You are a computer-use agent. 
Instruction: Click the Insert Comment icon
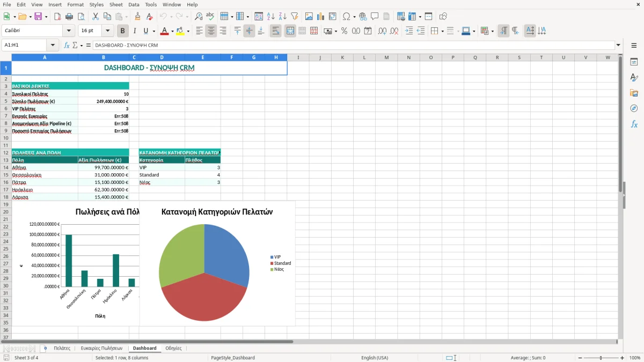pyautogui.click(x=375, y=17)
